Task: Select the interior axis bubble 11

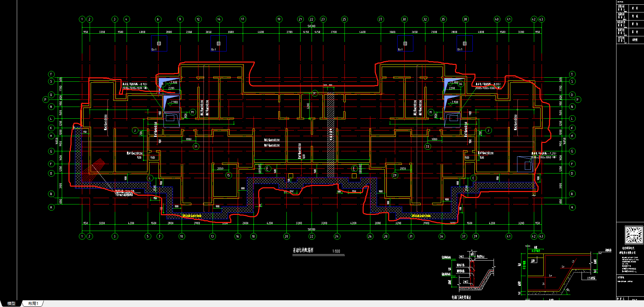Action: tap(196, 146)
